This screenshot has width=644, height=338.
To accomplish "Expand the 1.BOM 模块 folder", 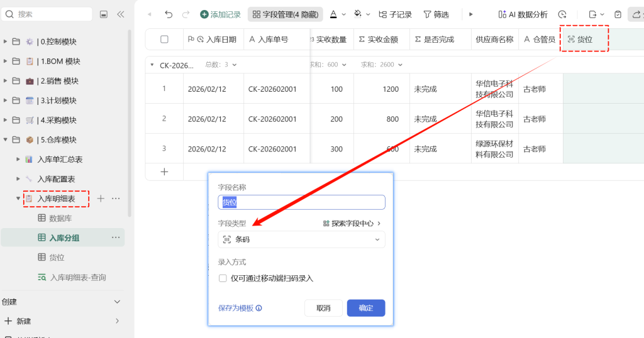I will pyautogui.click(x=5, y=61).
